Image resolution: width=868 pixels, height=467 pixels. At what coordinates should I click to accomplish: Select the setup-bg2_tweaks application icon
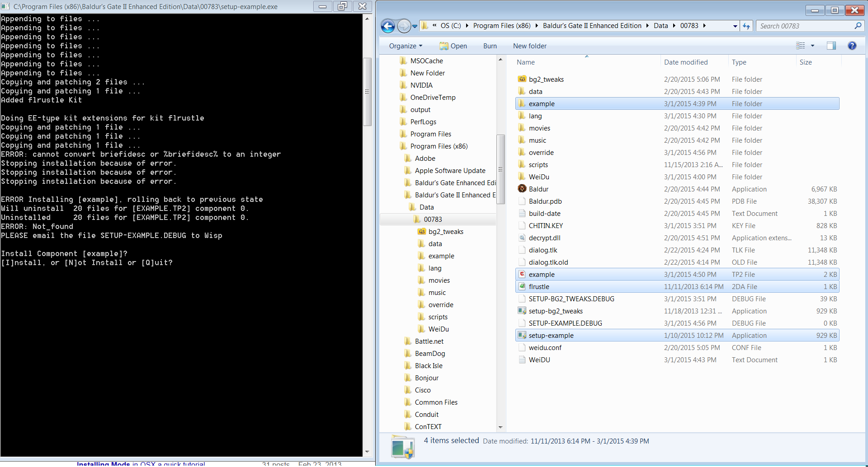point(522,311)
